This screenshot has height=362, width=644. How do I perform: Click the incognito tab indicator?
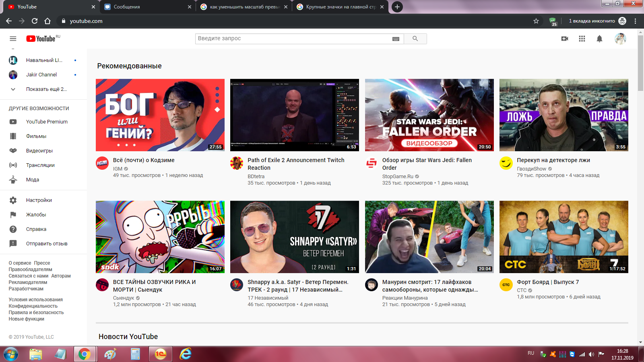click(597, 21)
